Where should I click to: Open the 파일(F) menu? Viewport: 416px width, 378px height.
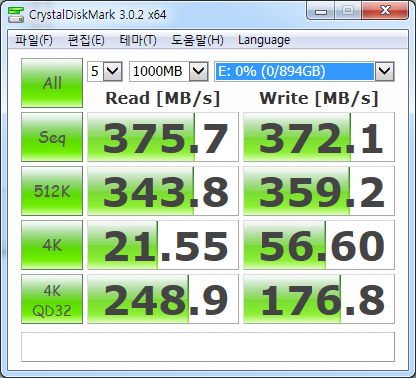[34, 40]
